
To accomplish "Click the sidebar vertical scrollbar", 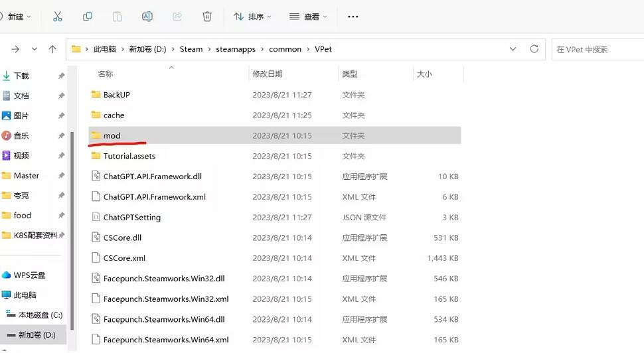I will (72, 231).
